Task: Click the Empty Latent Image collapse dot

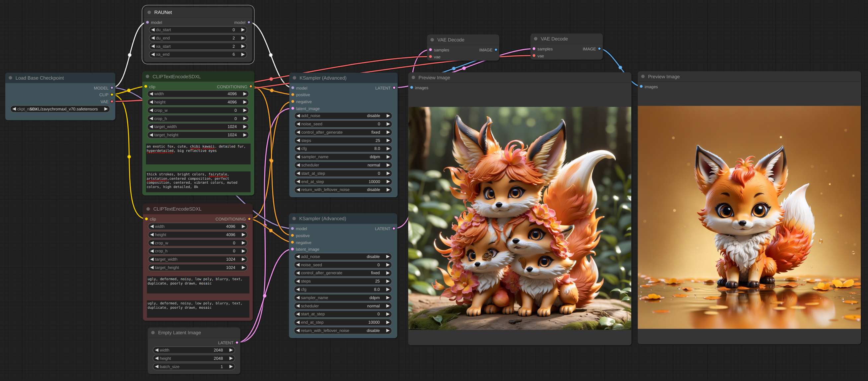Action: [x=153, y=333]
